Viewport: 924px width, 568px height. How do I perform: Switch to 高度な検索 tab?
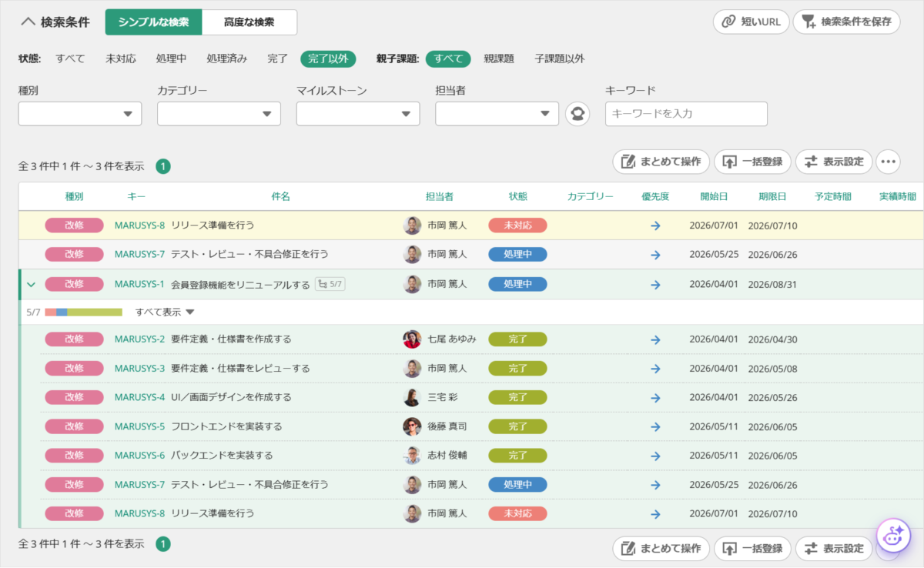pyautogui.click(x=249, y=22)
